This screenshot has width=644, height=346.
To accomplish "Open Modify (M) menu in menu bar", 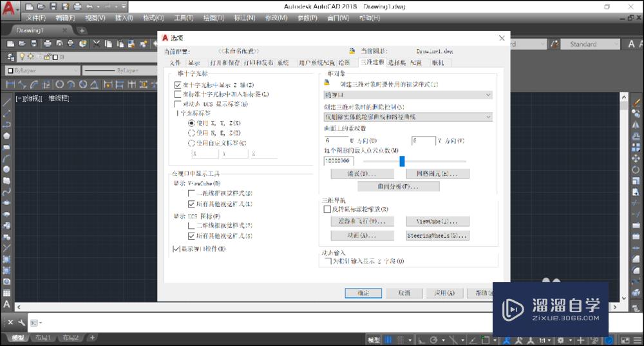I will point(276,17).
